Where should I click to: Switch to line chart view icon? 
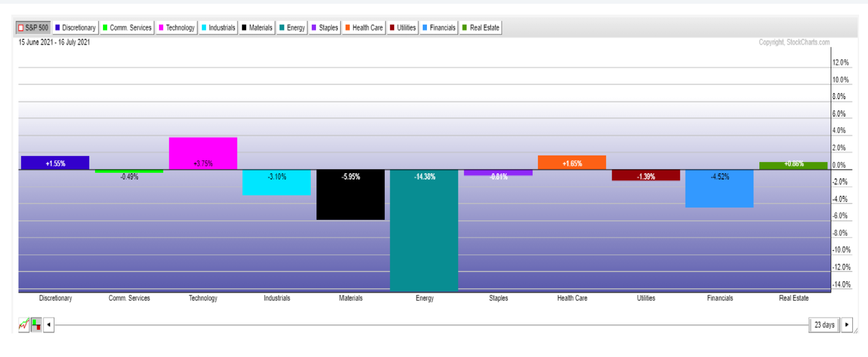pos(24,325)
